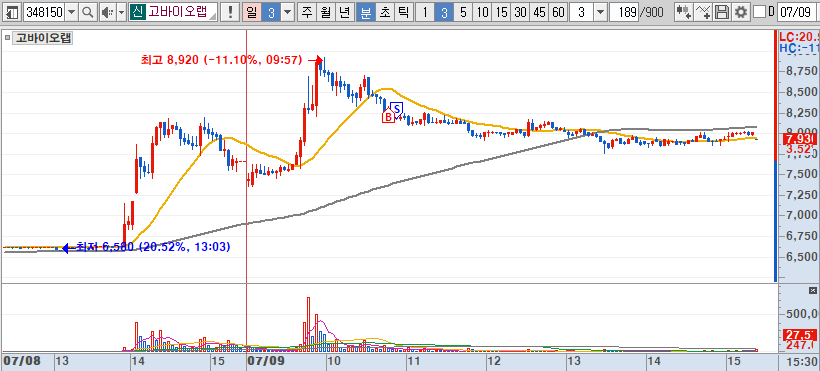This screenshot has width=820, height=371.
Task: Choose the 60-minute interval button
Action: click(559, 12)
